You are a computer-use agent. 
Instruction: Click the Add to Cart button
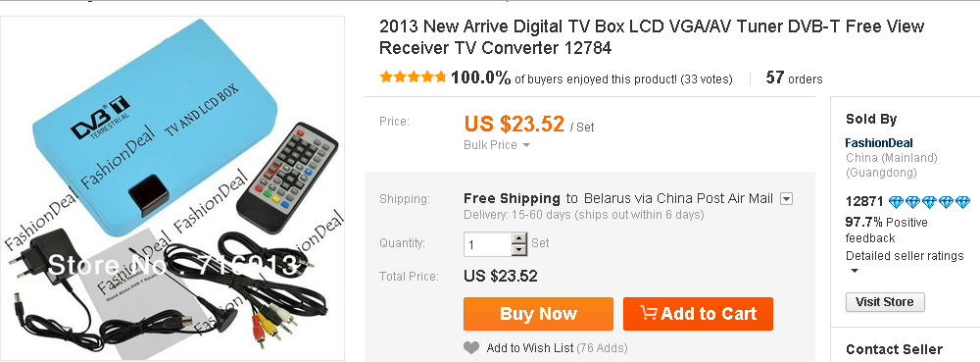point(698,314)
